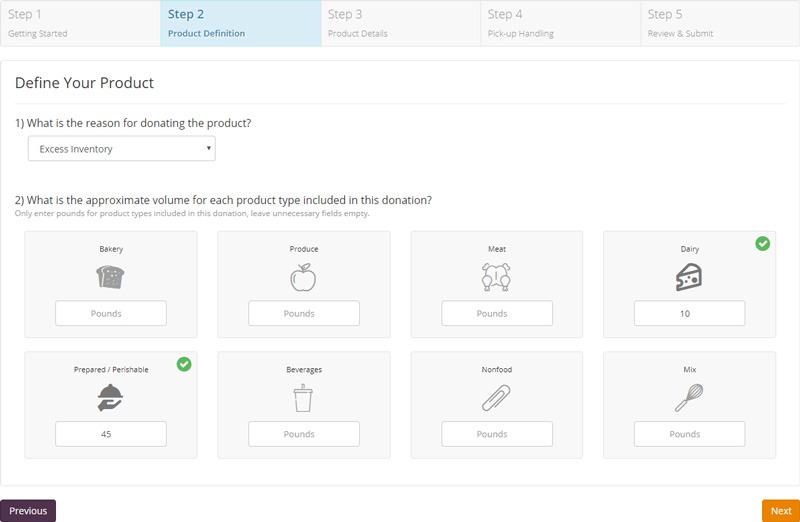Click the Nonfood paperclip icon
The image size is (800, 522).
pos(496,398)
